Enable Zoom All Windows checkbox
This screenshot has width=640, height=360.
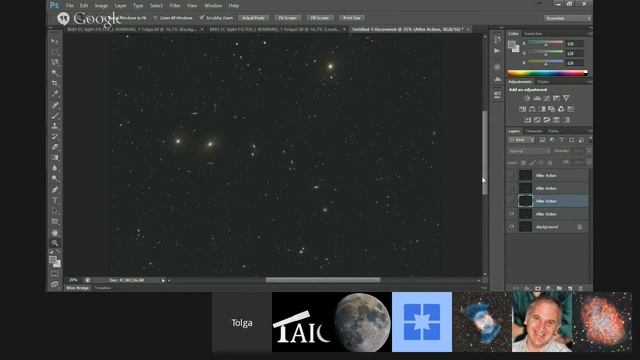click(x=156, y=18)
